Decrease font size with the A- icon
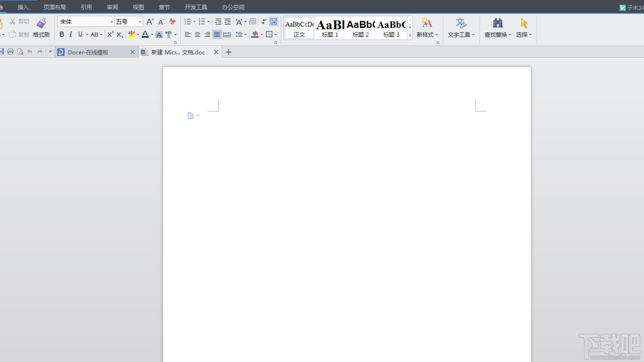This screenshot has width=644, height=362. (x=161, y=21)
